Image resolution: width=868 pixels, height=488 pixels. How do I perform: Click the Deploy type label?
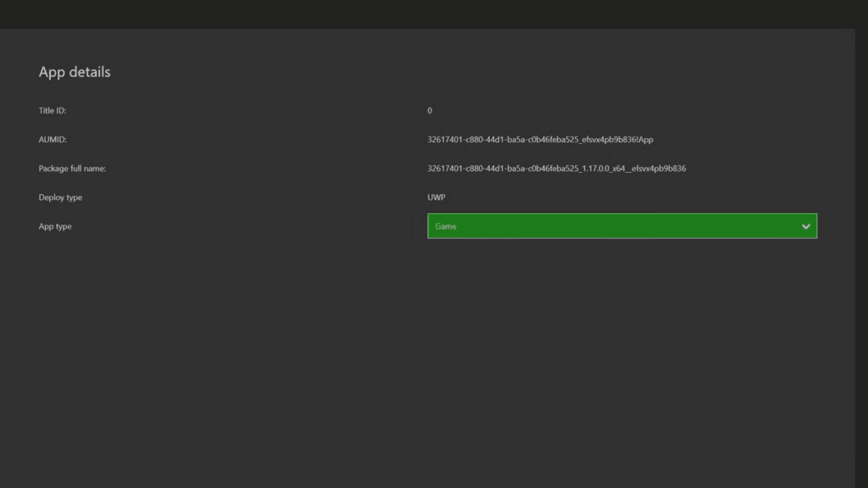(60, 197)
